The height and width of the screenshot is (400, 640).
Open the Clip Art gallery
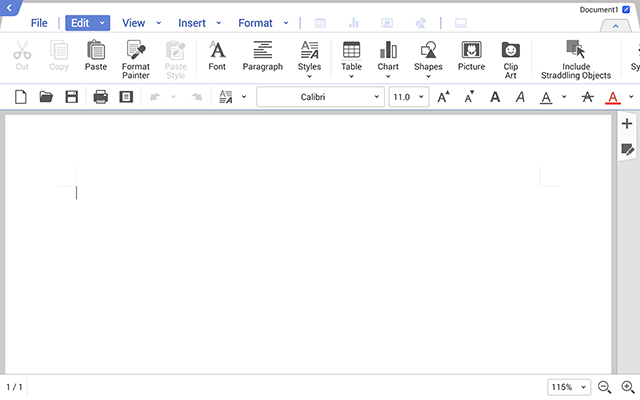tap(510, 56)
